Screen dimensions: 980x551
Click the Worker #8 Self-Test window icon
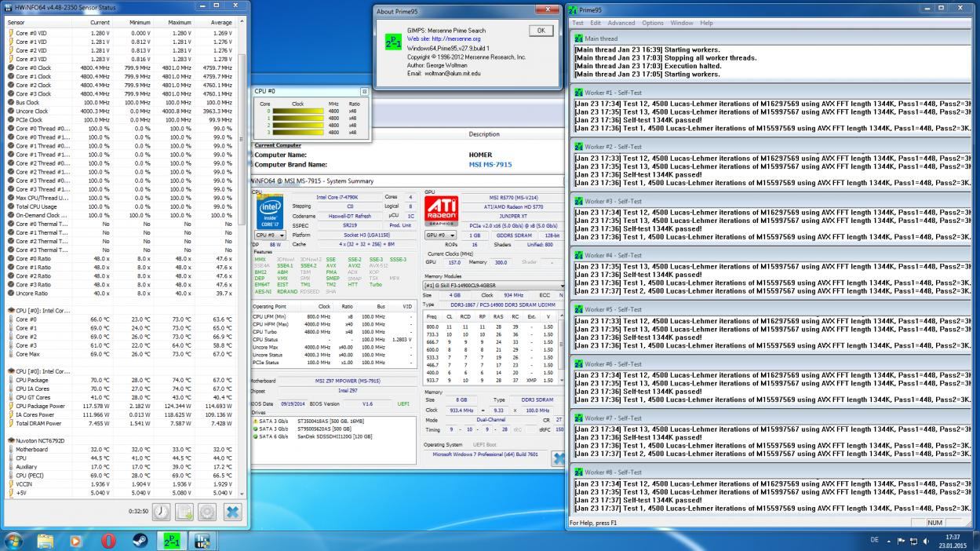[x=578, y=472]
